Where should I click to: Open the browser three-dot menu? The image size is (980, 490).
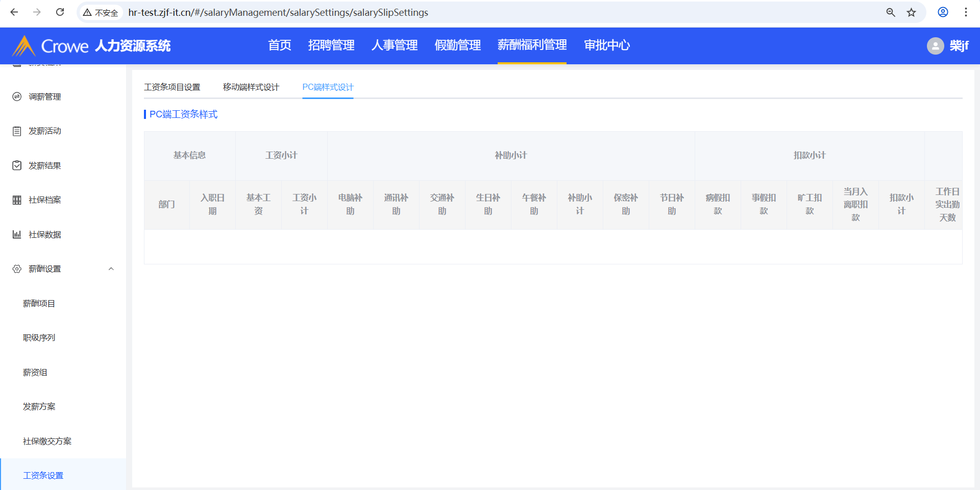tap(966, 12)
